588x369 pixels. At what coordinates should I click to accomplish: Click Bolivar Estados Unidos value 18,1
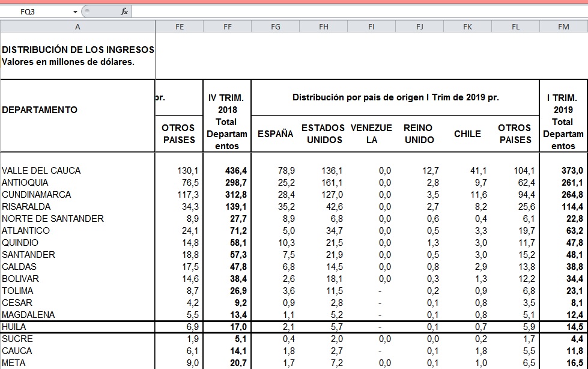point(335,278)
